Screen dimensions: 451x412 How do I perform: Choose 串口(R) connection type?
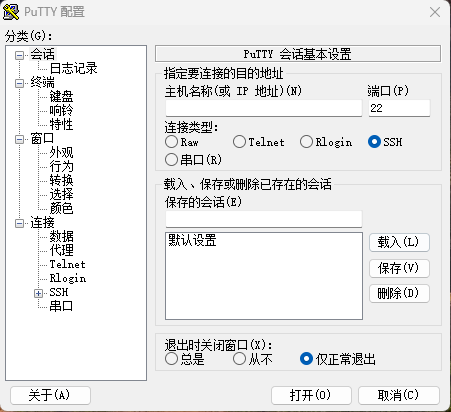(171, 160)
